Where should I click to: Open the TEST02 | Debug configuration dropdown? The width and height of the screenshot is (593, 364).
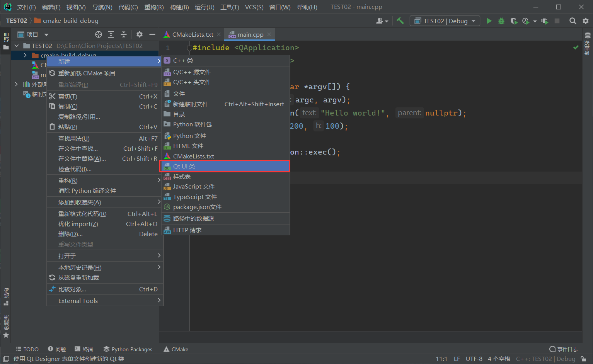click(445, 20)
